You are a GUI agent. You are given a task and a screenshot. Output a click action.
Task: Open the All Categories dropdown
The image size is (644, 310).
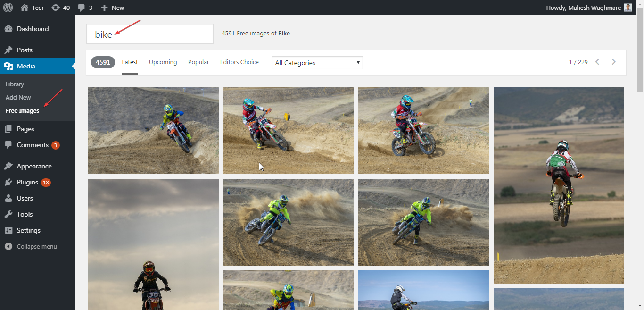tap(317, 63)
